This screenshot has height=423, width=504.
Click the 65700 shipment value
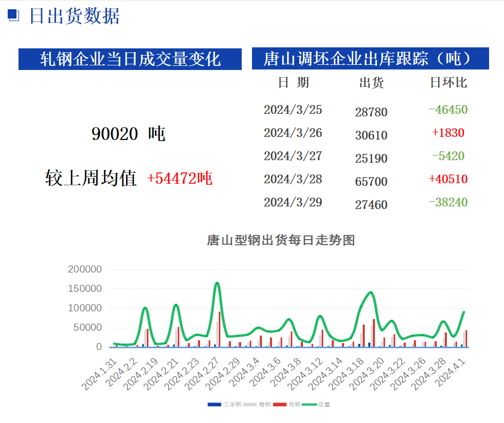tap(371, 182)
